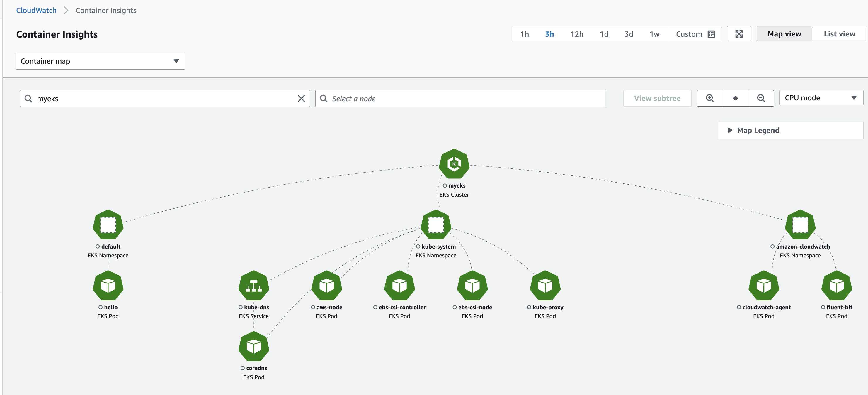Screen dimensions: 868x395
Task: Click the zoom in magnifier icon
Action: pyautogui.click(x=710, y=98)
